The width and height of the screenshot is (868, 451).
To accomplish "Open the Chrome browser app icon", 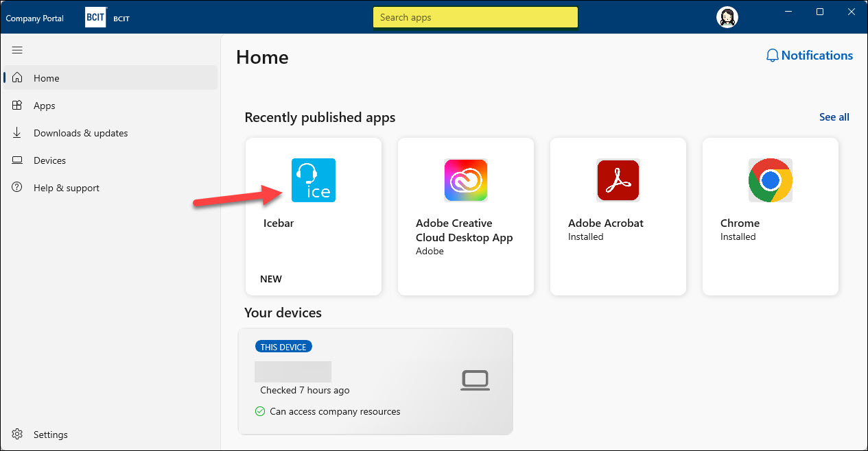I will (770, 180).
